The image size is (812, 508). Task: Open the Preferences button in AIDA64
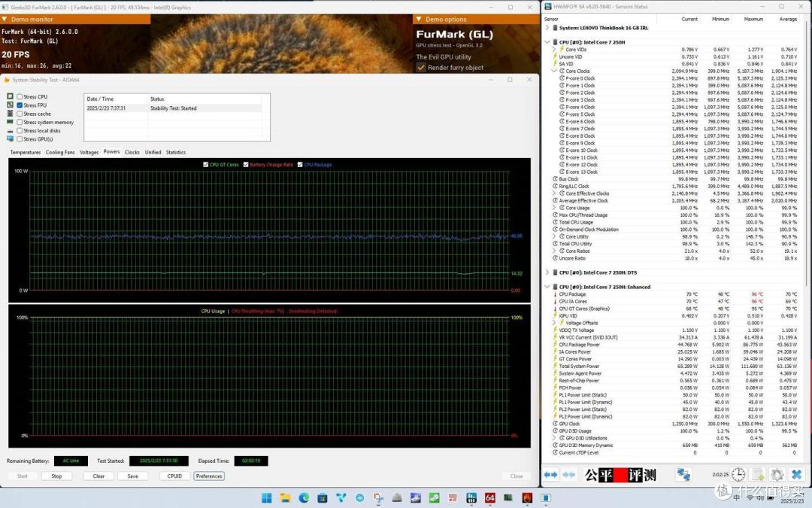pyautogui.click(x=209, y=476)
